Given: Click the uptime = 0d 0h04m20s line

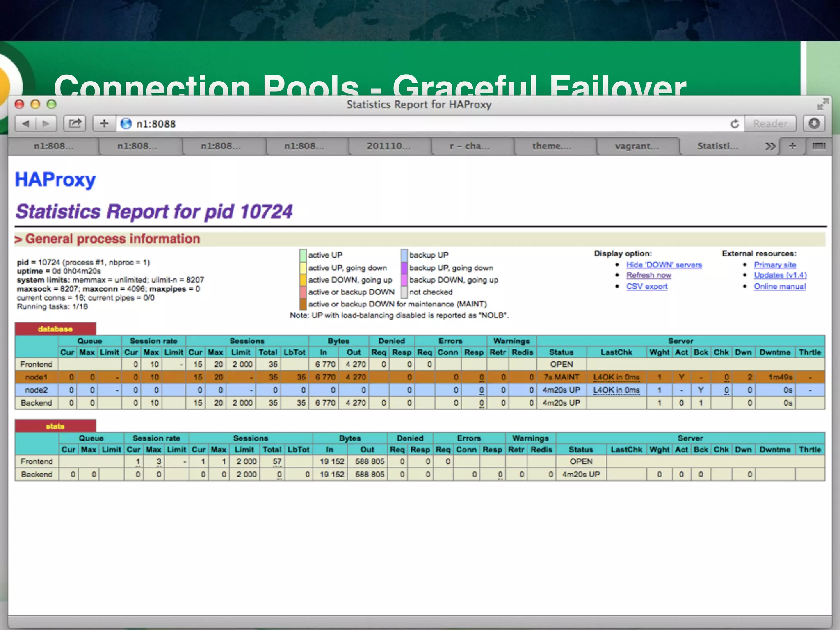Looking at the screenshot, I should 59,271.
